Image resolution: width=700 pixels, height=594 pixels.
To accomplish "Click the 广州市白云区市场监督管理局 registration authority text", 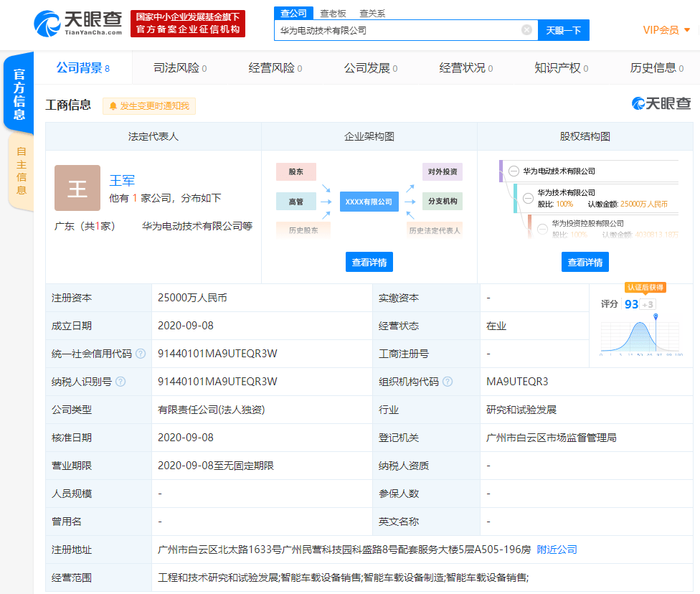I will [552, 438].
